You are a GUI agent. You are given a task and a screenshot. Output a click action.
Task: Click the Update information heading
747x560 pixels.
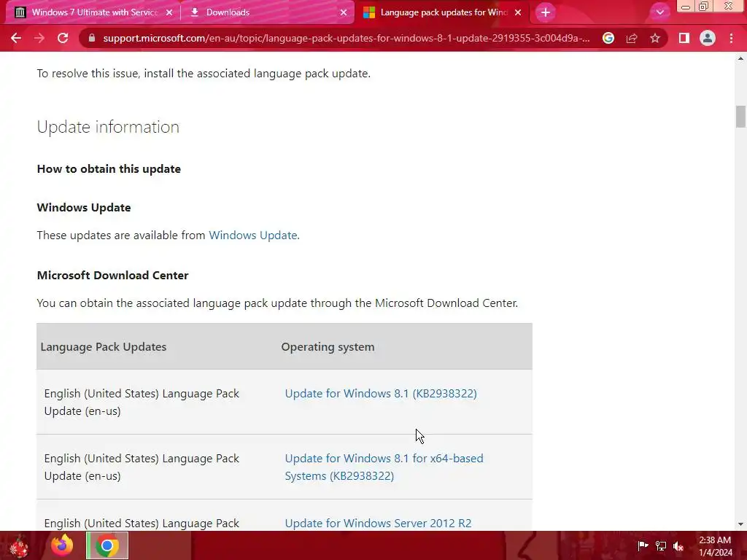(x=108, y=127)
